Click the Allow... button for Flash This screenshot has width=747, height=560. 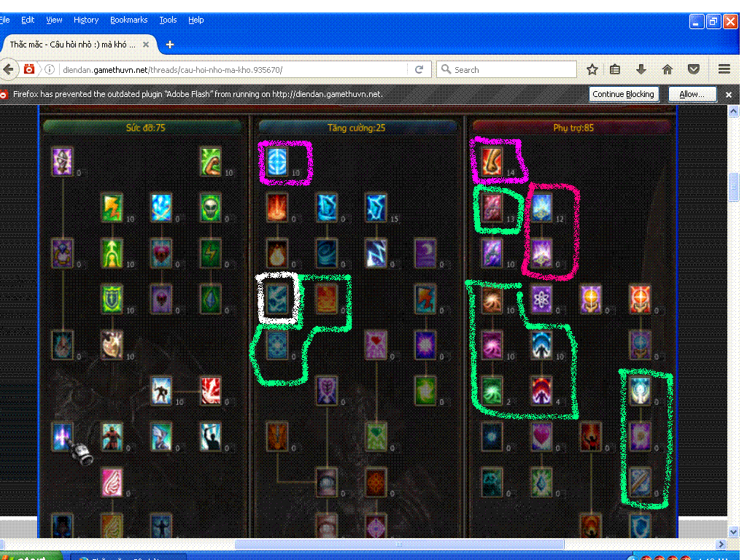[692, 94]
